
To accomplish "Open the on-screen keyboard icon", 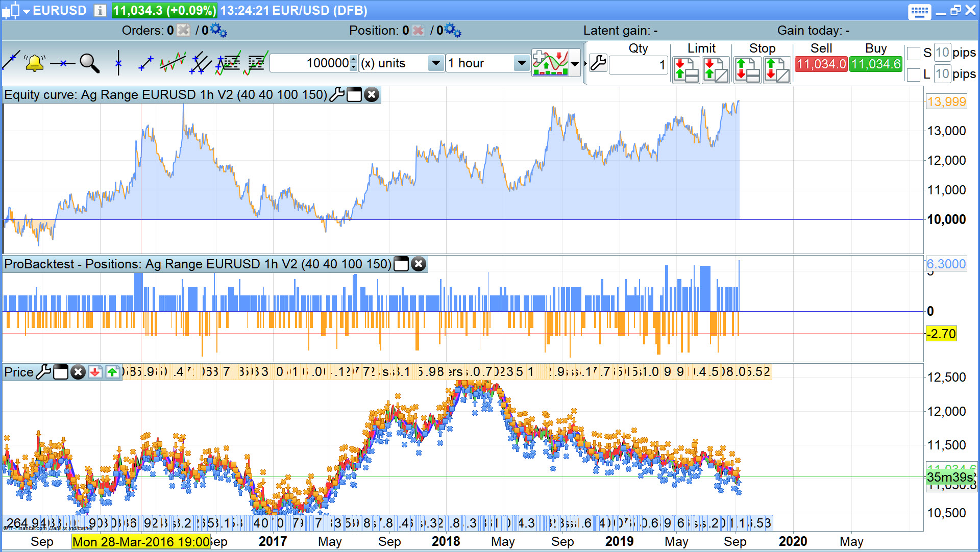I will pyautogui.click(x=919, y=11).
